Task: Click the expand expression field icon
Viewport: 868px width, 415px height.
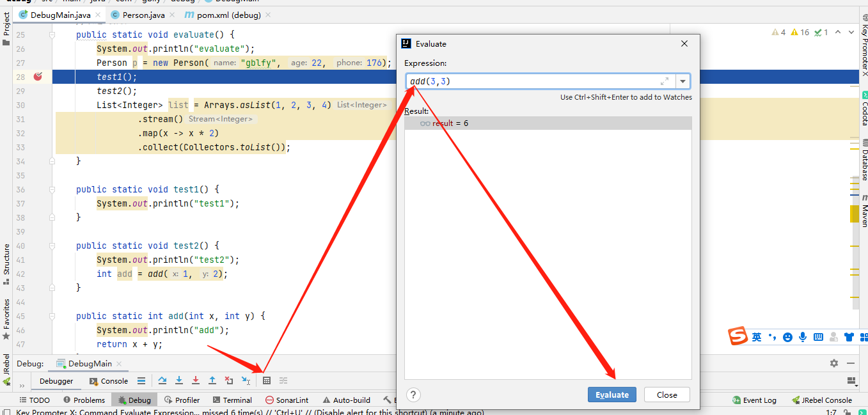Action: [665, 81]
